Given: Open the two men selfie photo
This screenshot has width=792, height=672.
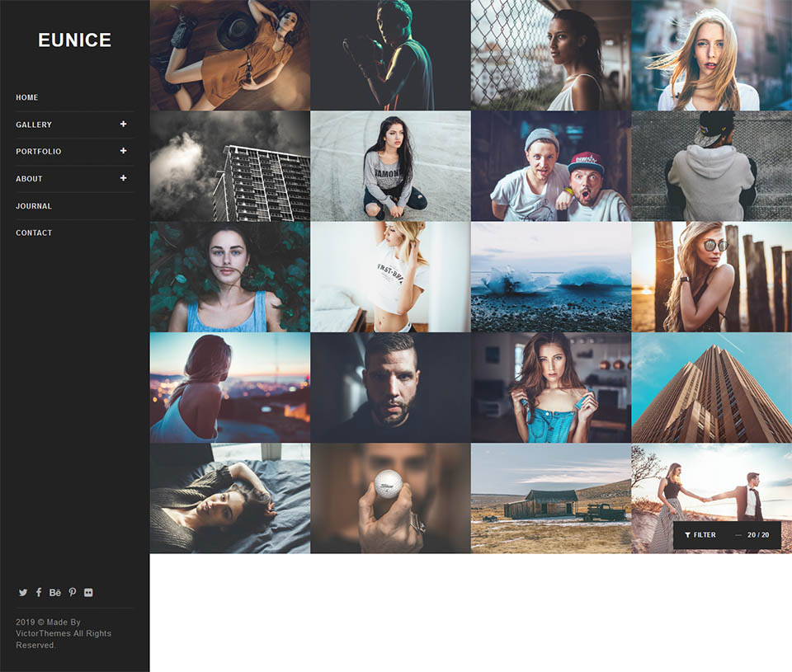Looking at the screenshot, I should (x=550, y=167).
